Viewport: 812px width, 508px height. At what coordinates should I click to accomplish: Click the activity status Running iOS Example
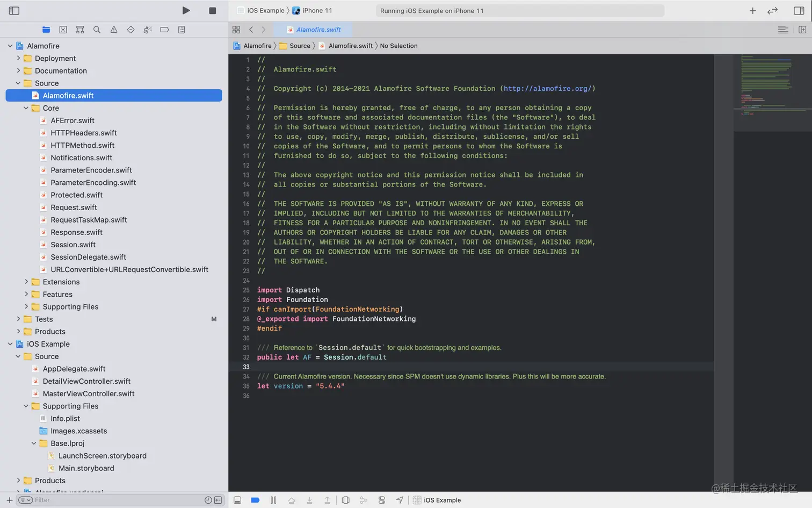click(x=520, y=11)
